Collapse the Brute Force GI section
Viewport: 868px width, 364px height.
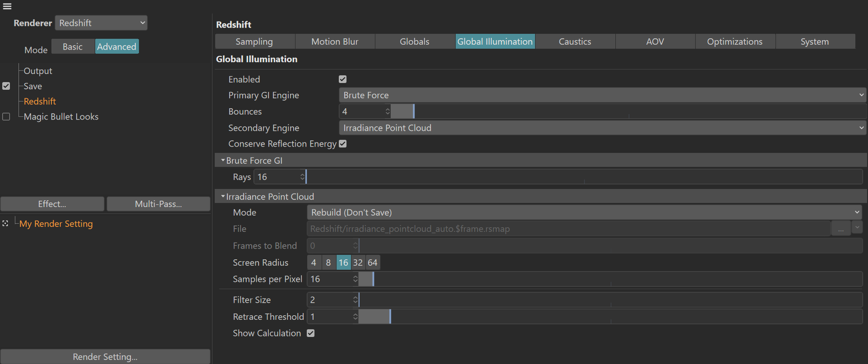click(223, 161)
